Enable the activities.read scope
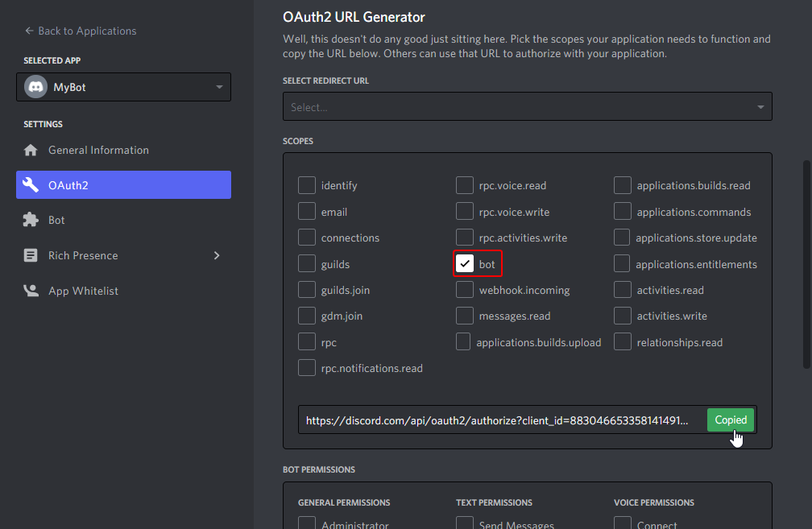 [x=623, y=289]
